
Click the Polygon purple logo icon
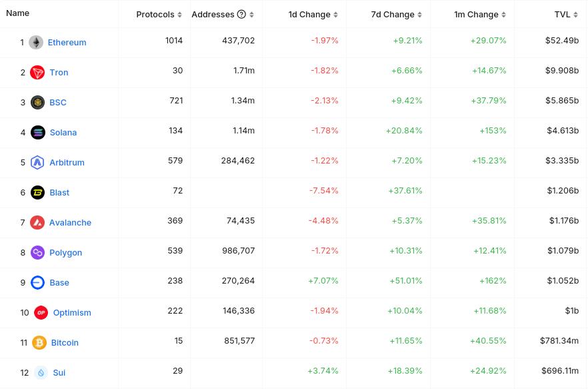[x=38, y=252]
